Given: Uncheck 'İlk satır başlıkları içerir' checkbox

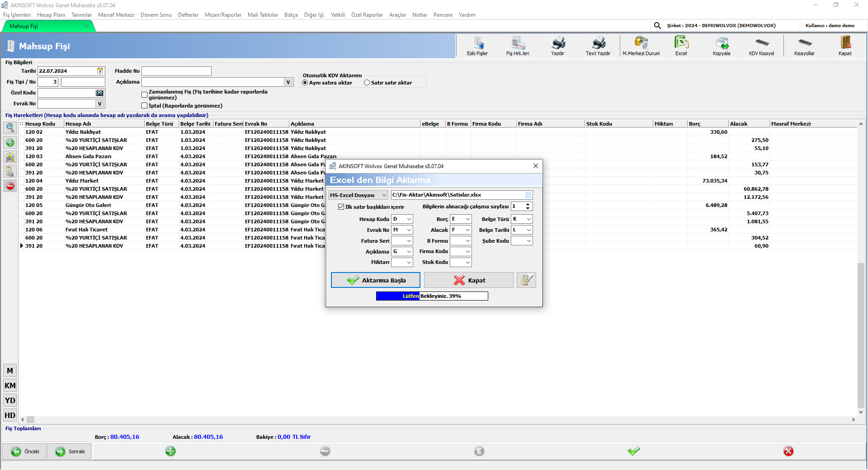Looking at the screenshot, I should coord(341,207).
